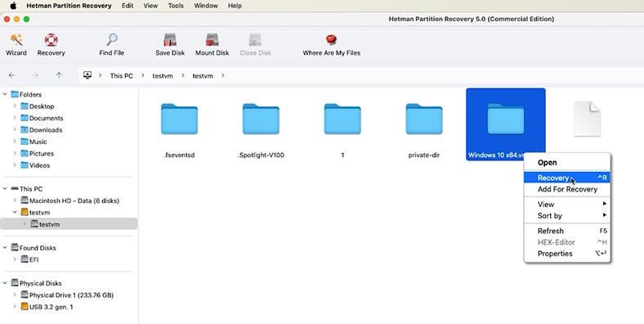Select Physical Drive 1 (233.76 GB)
Viewport: 644px width, 324px height.
click(71, 295)
